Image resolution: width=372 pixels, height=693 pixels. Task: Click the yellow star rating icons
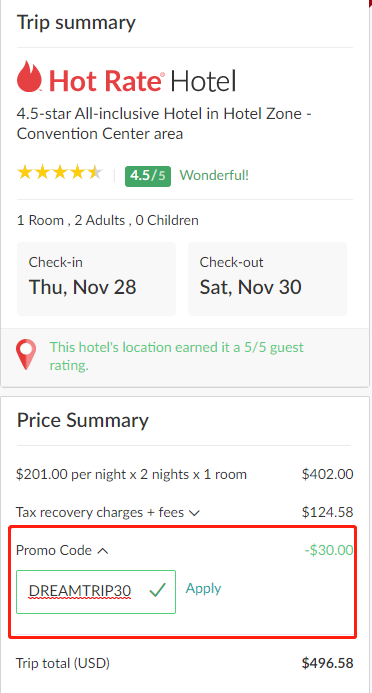[60, 173]
